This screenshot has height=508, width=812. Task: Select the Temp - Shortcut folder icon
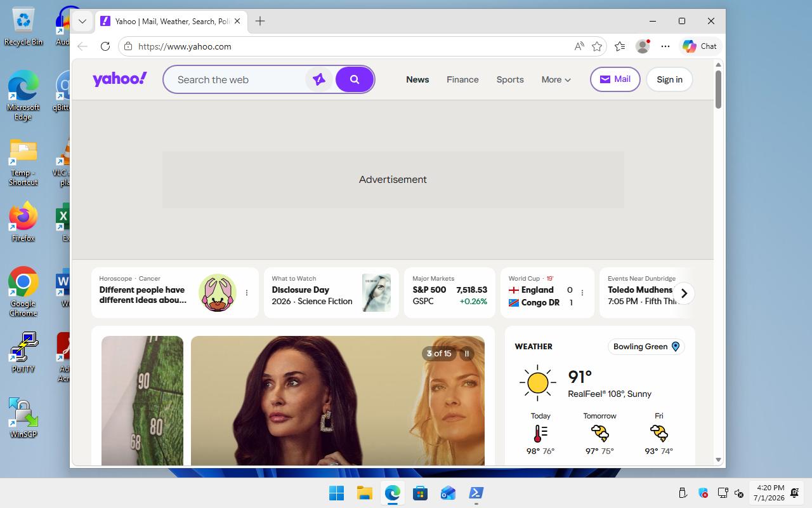pos(23,163)
